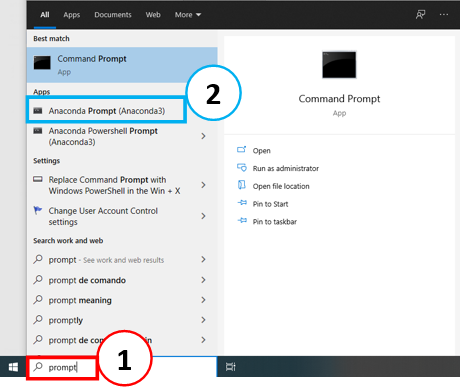Screen dimensions: 460x387
Task: Expand Change User Account Control chevron
Action: coord(203,216)
